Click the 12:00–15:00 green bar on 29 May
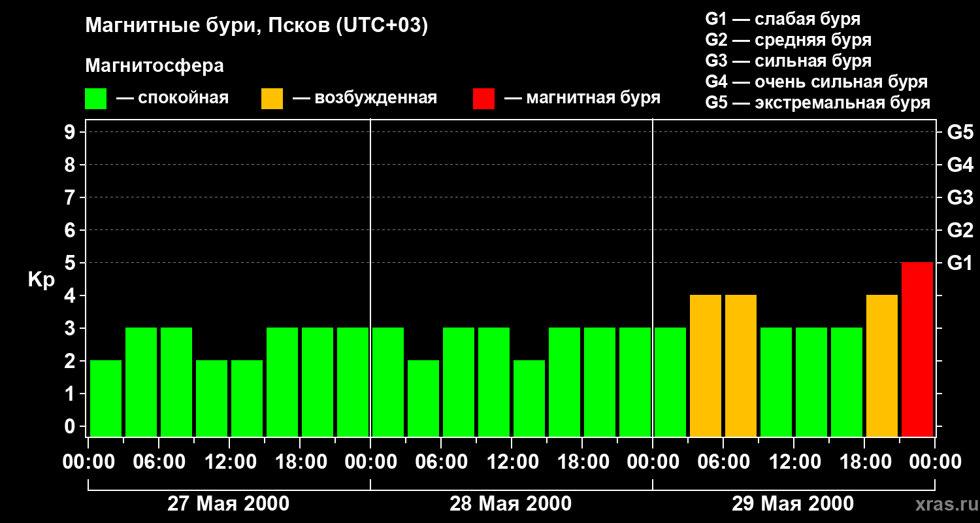 [811, 382]
